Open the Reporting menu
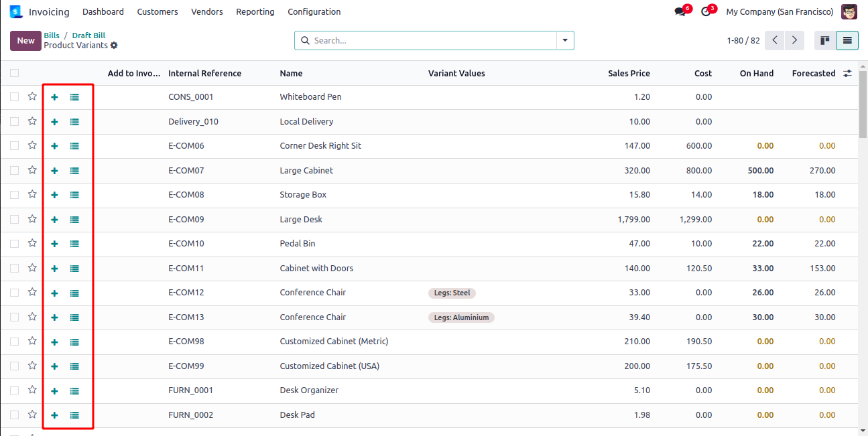 pyautogui.click(x=255, y=12)
